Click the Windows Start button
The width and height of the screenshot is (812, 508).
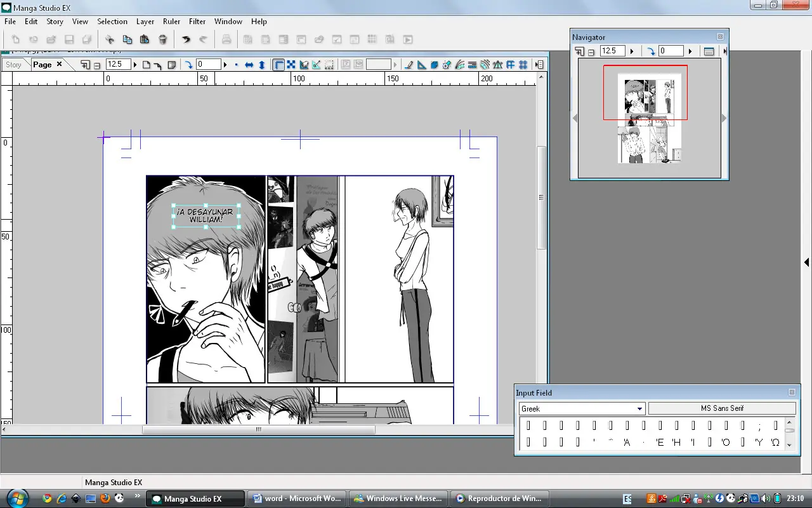(16, 497)
